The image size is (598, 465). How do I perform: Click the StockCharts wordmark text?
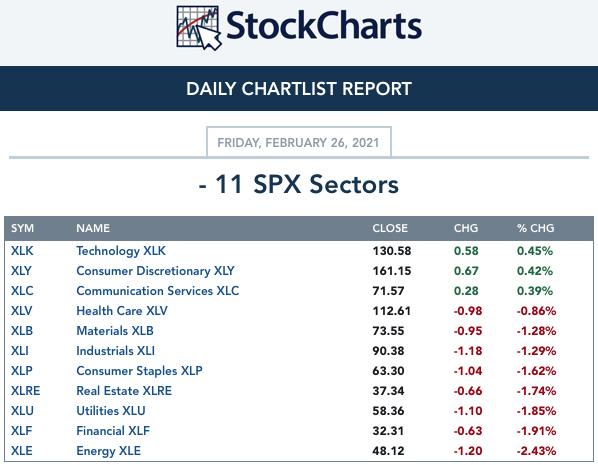click(x=324, y=26)
